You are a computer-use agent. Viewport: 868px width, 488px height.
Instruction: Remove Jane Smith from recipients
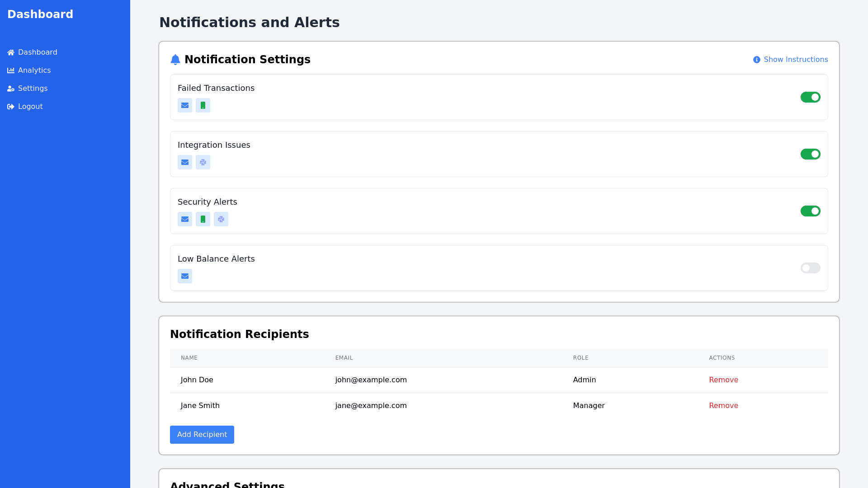tap(723, 406)
